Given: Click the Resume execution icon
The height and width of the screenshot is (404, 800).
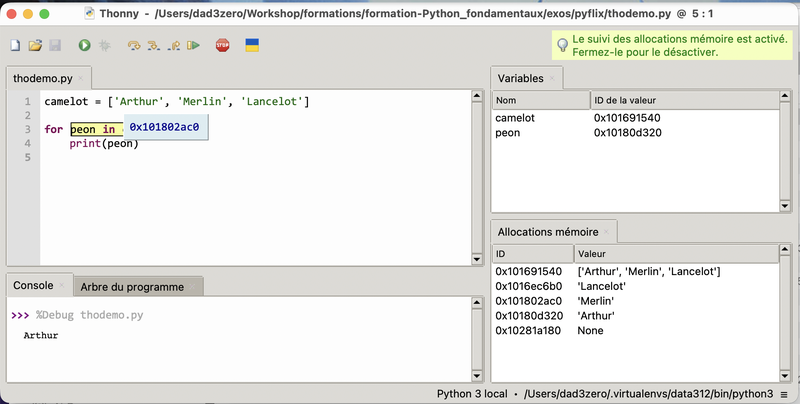Looking at the screenshot, I should click(x=193, y=45).
